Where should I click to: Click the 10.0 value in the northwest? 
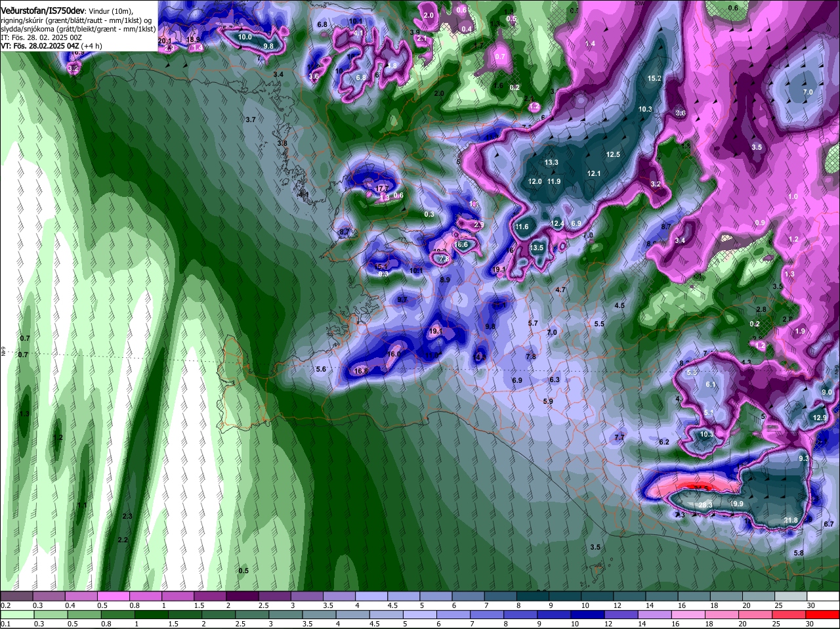tap(245, 37)
